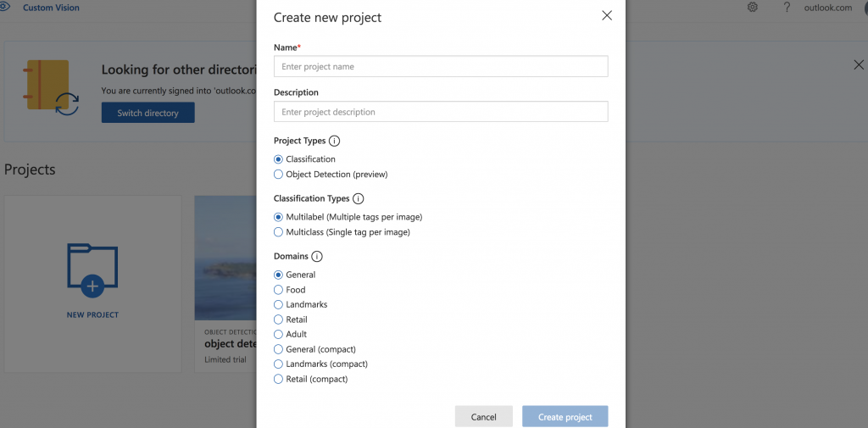
Task: Click the Switch directory button
Action: [147, 113]
